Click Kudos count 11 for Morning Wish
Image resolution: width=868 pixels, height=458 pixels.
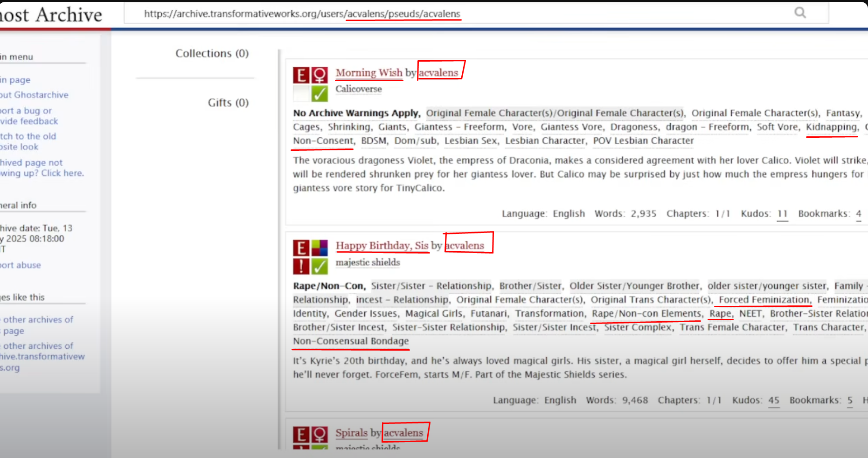coord(782,214)
